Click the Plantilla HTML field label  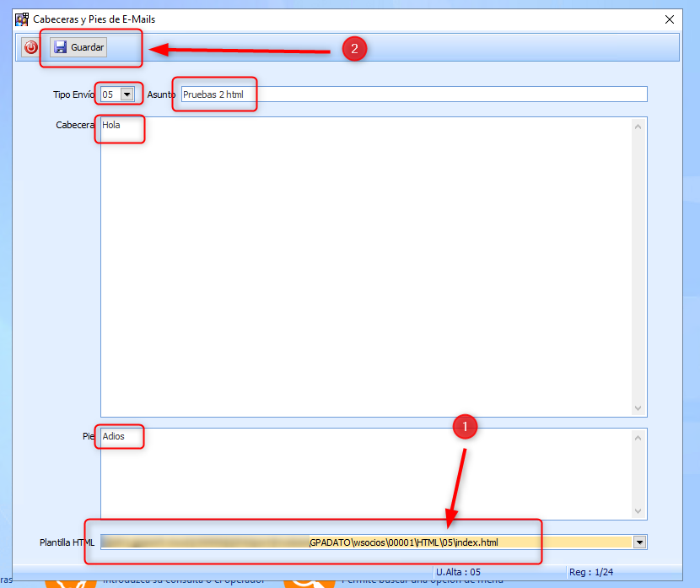tap(67, 542)
